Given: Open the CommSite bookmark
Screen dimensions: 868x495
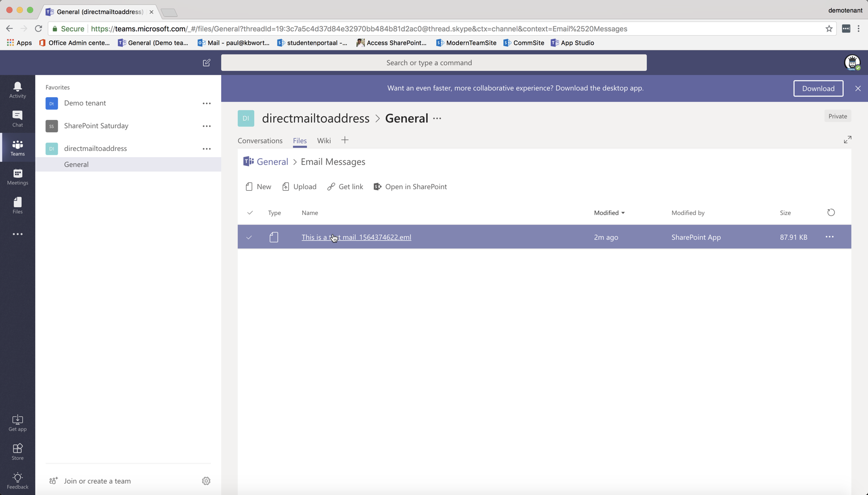Looking at the screenshot, I should pos(524,43).
